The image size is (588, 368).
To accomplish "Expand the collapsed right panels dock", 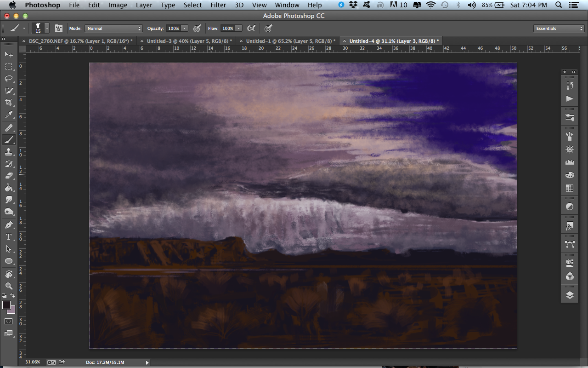I will pos(574,72).
